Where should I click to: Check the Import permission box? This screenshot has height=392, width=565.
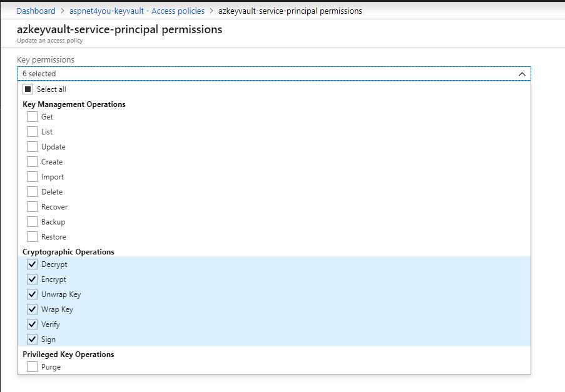[x=33, y=177]
